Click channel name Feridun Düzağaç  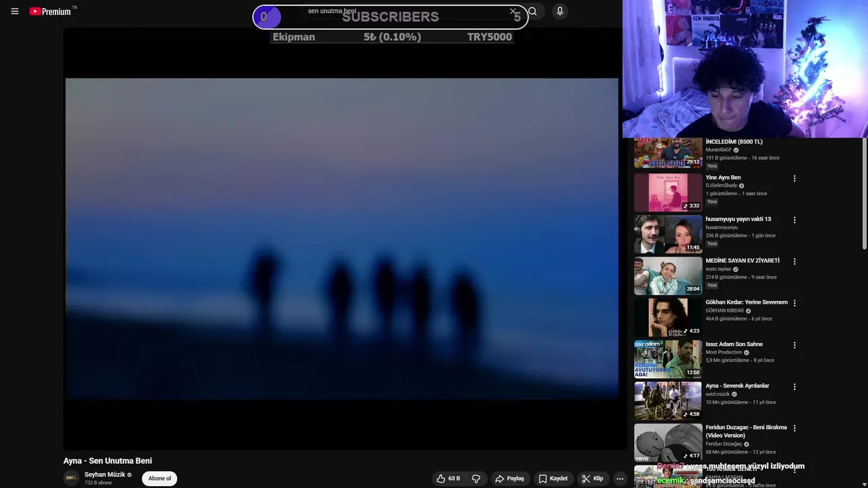(x=724, y=444)
